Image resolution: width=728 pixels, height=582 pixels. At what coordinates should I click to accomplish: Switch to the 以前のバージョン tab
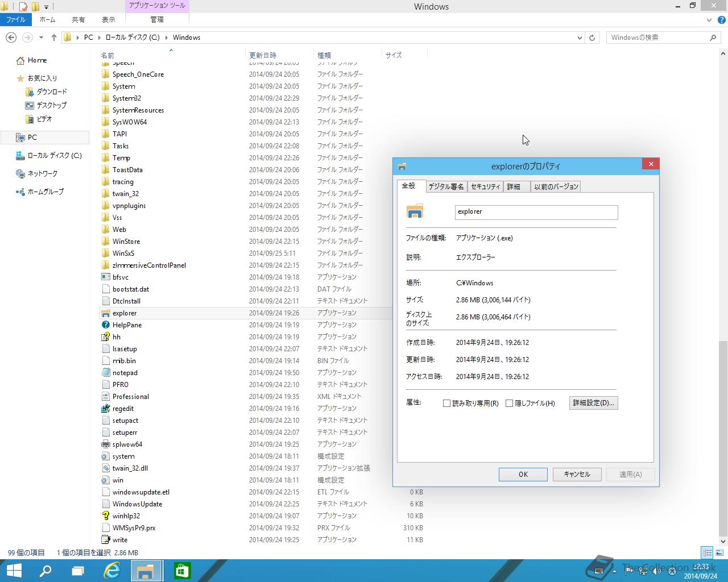click(556, 187)
